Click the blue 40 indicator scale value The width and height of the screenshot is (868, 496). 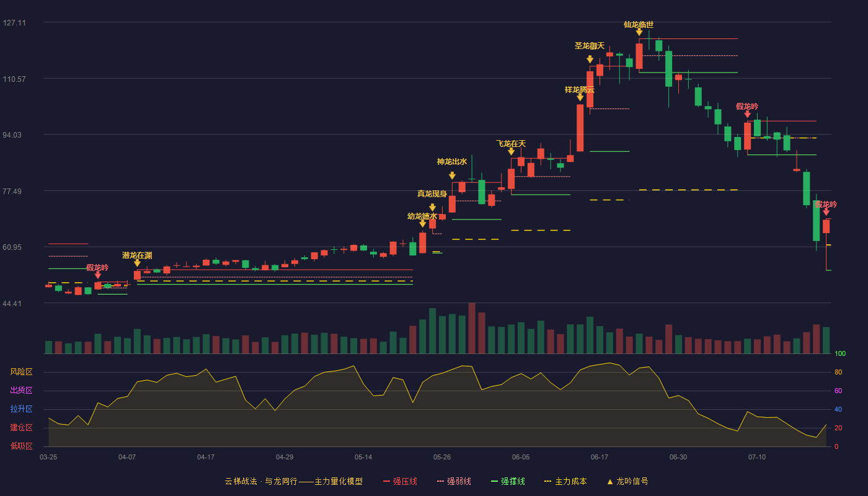pos(838,409)
